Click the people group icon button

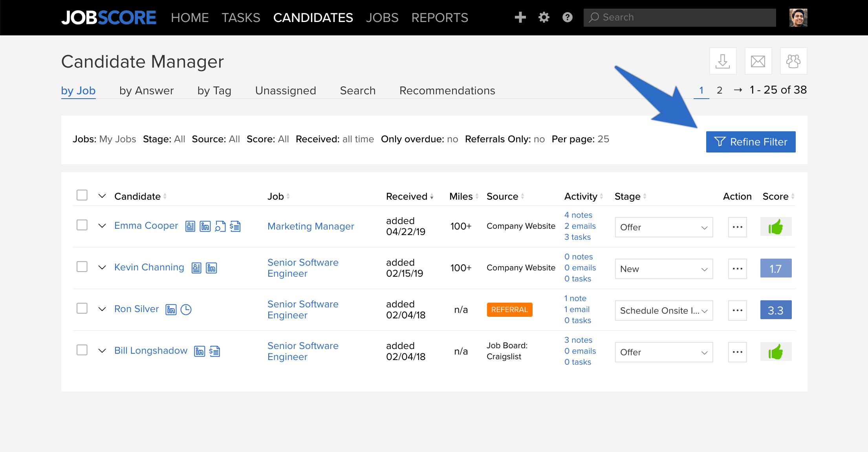coord(793,61)
